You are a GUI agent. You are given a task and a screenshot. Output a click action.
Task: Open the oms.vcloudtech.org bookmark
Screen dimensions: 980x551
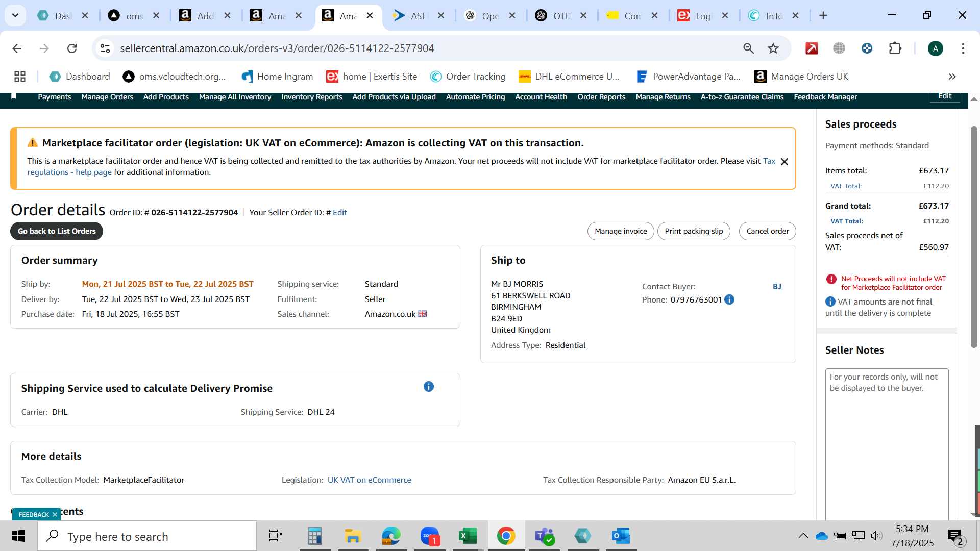pyautogui.click(x=174, y=77)
